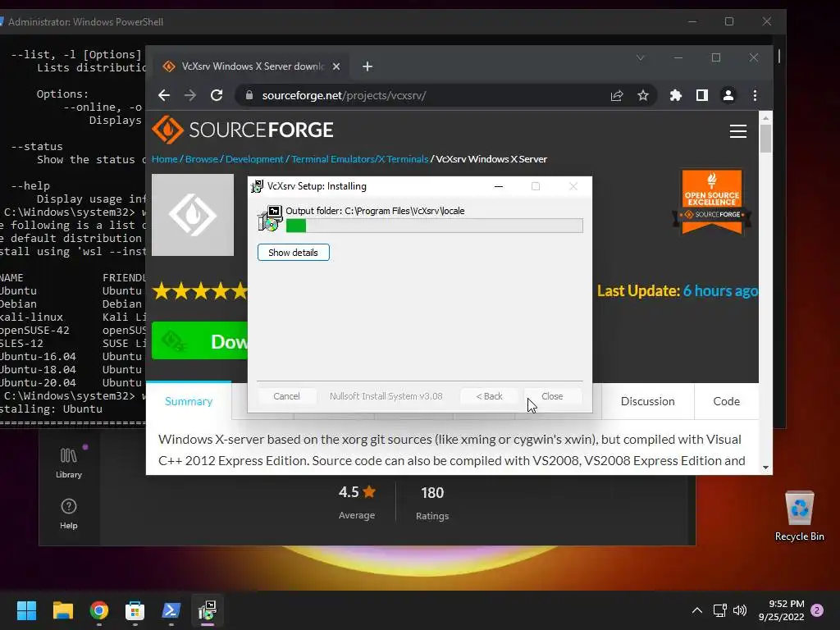Screen dimensions: 840x630
Task: Click the VcXsrv installer taskbar icon
Action: point(208,610)
